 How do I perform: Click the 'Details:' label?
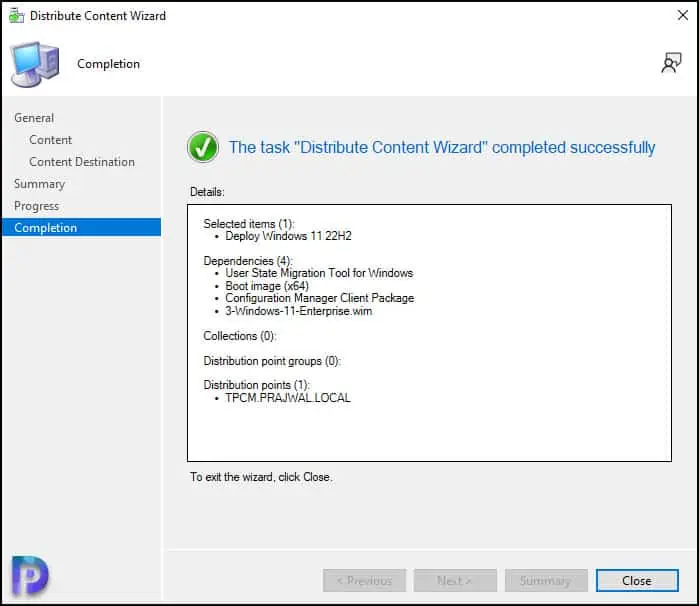point(207,192)
